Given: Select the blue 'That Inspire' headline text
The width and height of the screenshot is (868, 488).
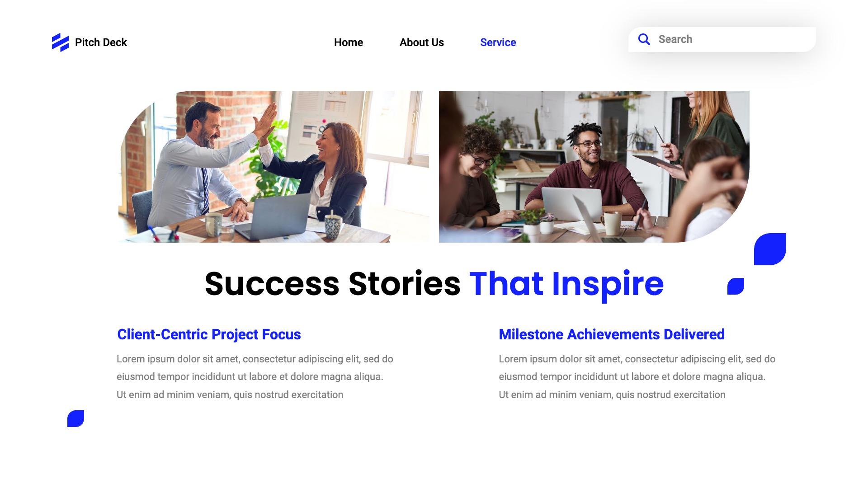Looking at the screenshot, I should (566, 285).
